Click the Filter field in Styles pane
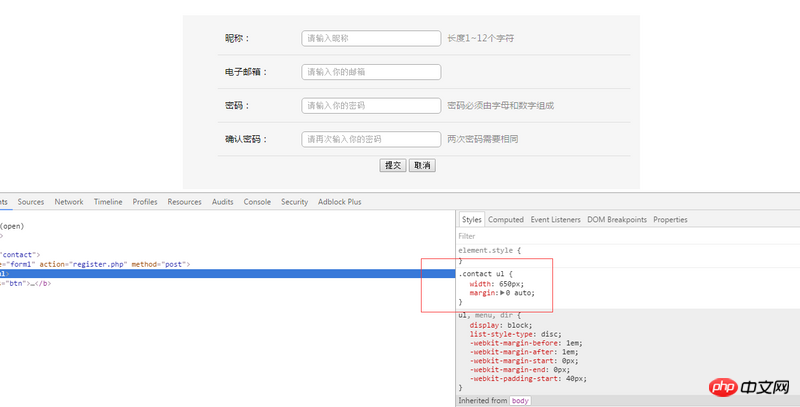This screenshot has width=800, height=407. (x=628, y=236)
